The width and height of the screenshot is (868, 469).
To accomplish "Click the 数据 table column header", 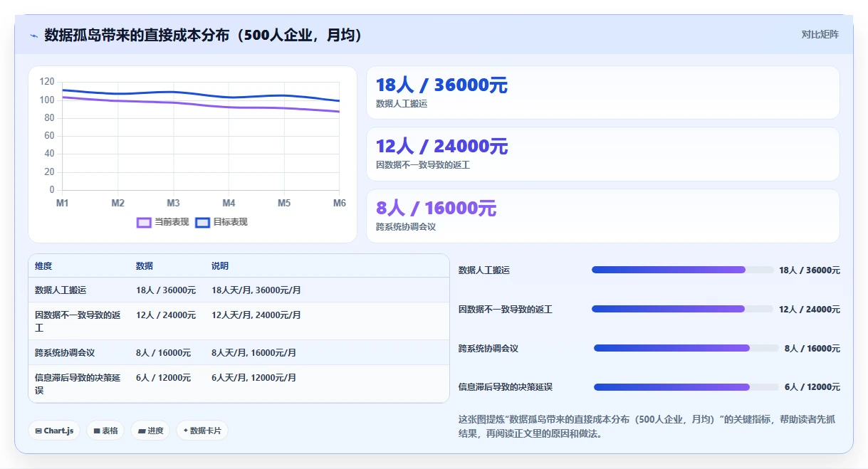I will (x=145, y=266).
